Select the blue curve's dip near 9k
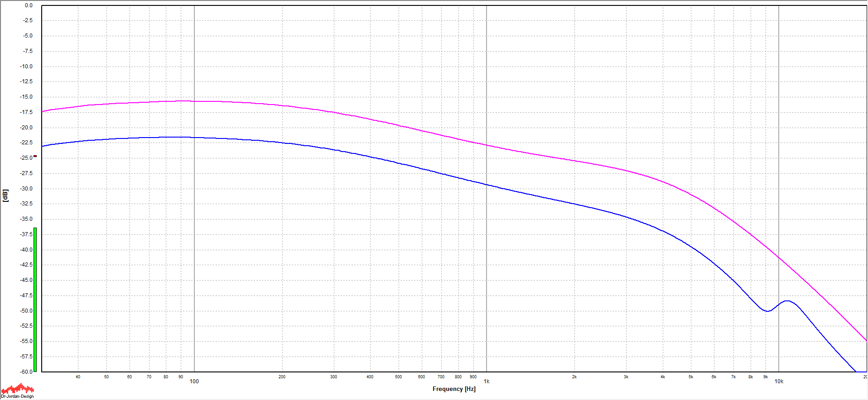Viewport: 868px width, 400px height. (767, 311)
